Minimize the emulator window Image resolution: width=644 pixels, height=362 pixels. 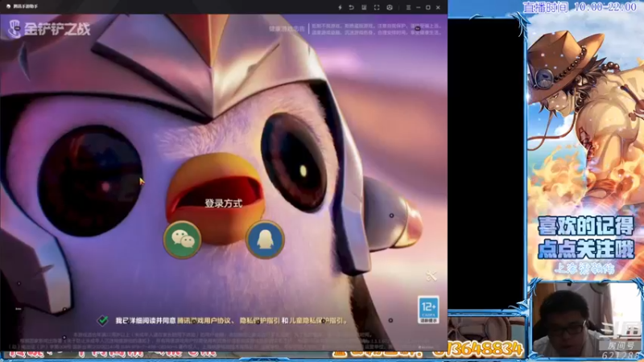pos(418,7)
